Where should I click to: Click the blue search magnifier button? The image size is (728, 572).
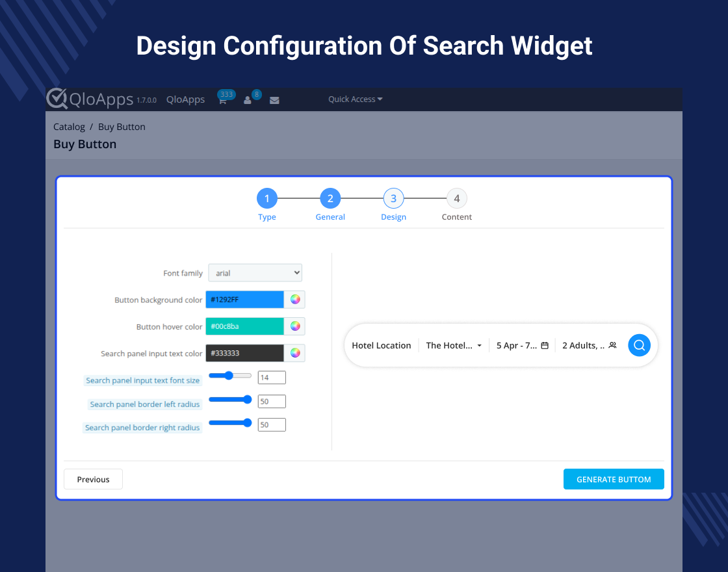point(639,345)
